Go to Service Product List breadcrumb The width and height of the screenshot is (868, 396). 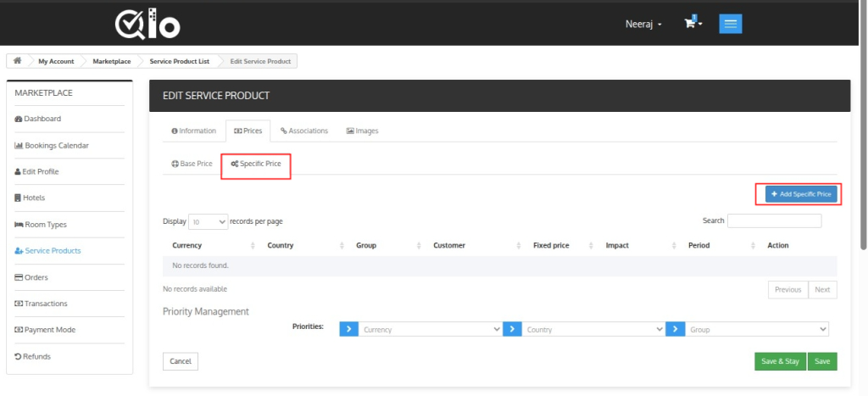point(180,61)
